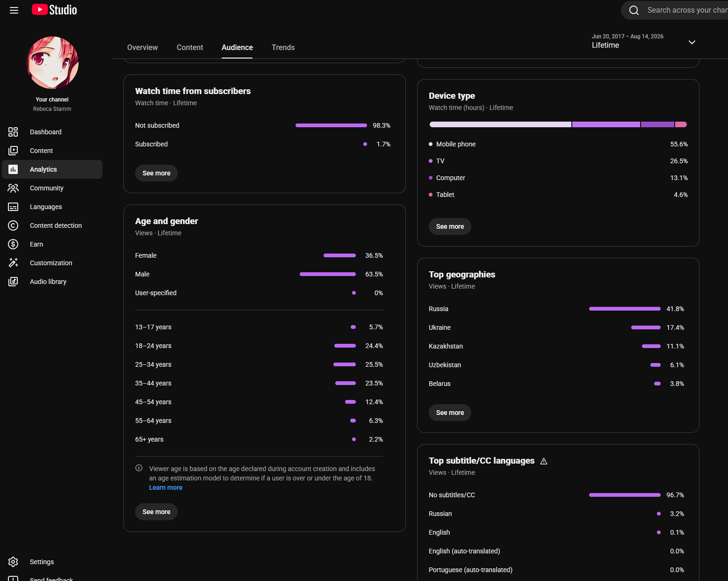The height and width of the screenshot is (581, 728).
Task: Switch to the Overview tab
Action: [142, 47]
